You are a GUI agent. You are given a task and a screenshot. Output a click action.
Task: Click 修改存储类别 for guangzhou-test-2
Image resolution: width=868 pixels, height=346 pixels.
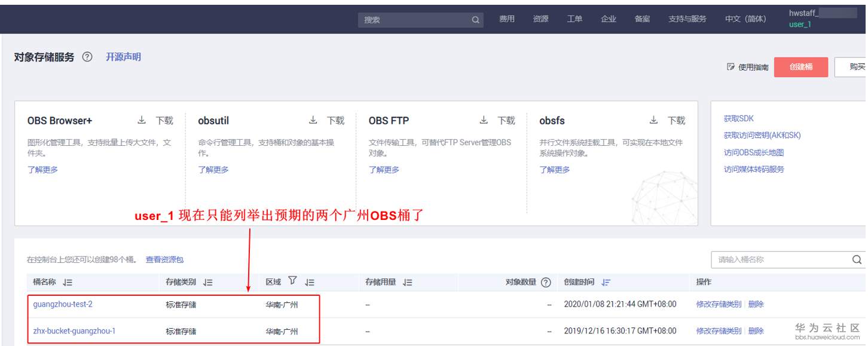(719, 305)
